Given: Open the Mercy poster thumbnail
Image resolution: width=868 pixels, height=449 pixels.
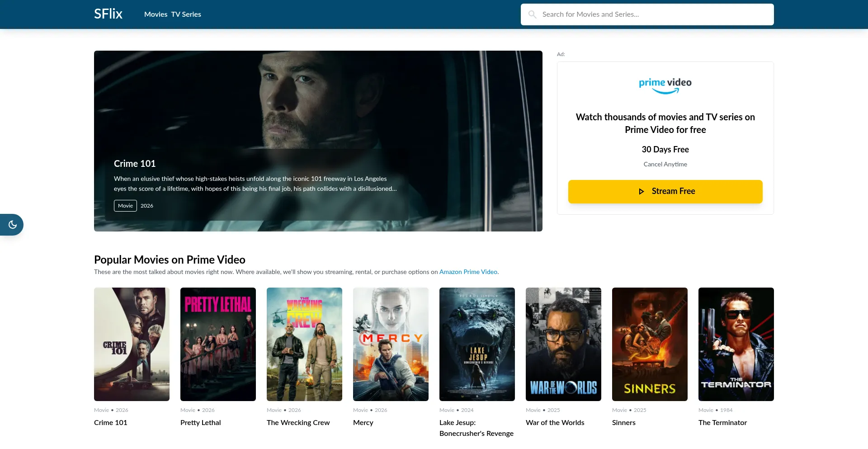Looking at the screenshot, I should [x=391, y=344].
